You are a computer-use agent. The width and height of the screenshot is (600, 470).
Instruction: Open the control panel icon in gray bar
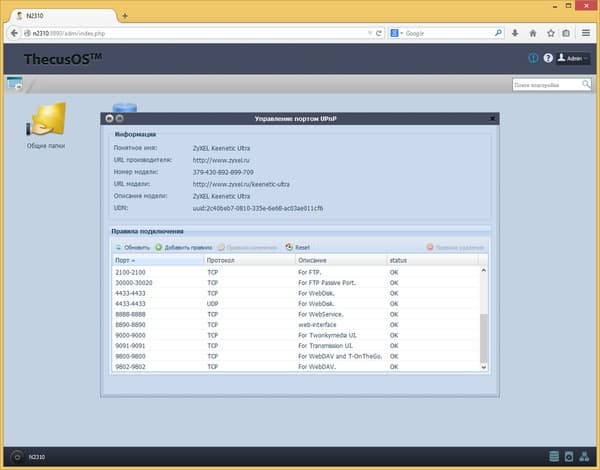coord(15,83)
